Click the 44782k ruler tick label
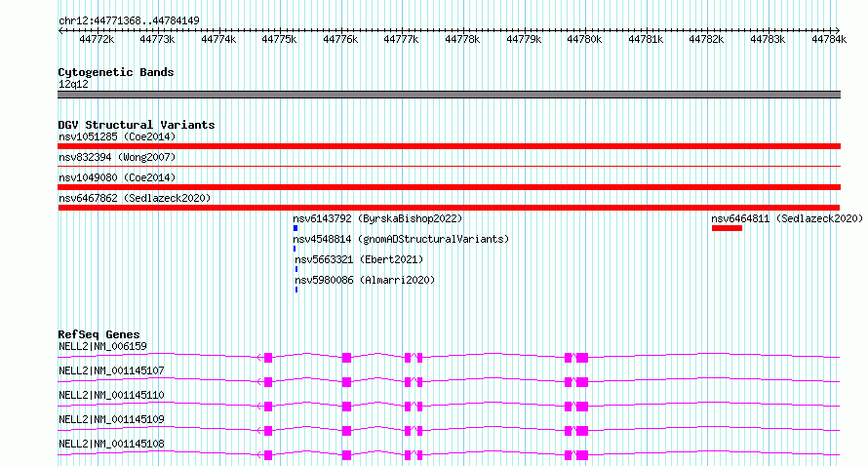 [x=706, y=39]
